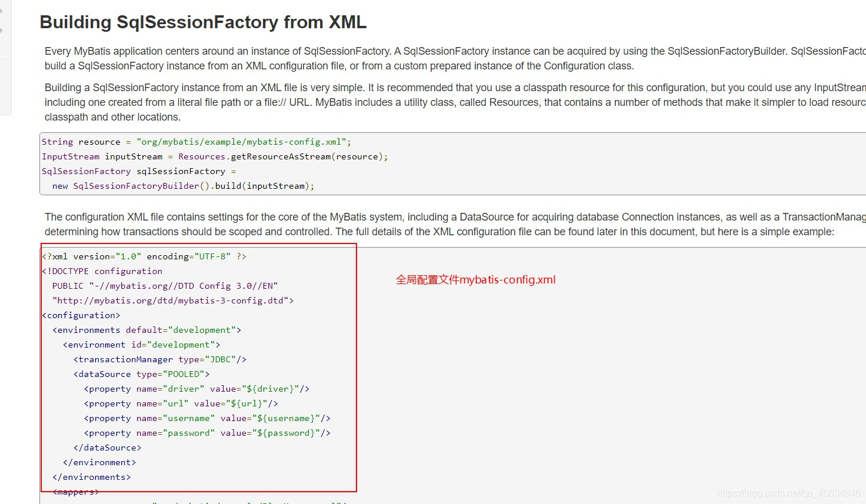This screenshot has height=504, width=866.
Task: Click the opening "<configuration>" tag
Action: (x=81, y=315)
